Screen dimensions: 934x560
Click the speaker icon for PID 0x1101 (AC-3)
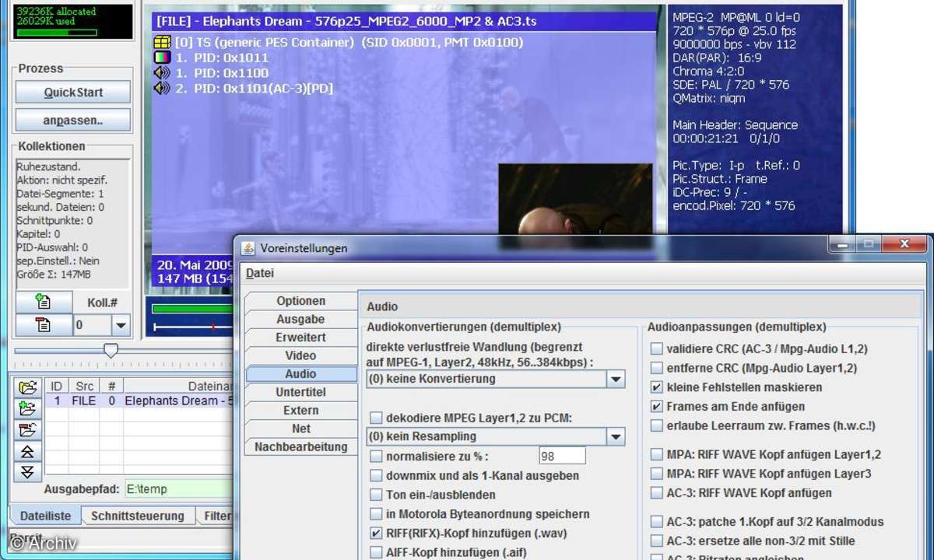click(162, 88)
